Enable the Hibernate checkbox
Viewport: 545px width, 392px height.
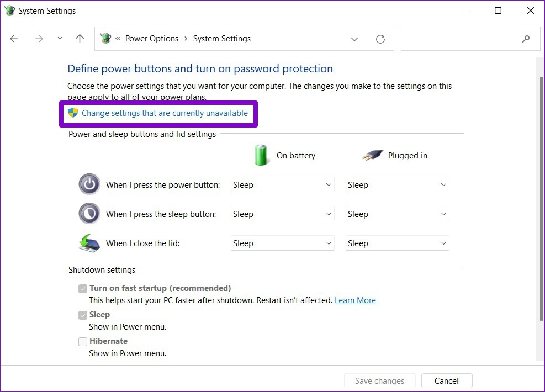(x=83, y=341)
